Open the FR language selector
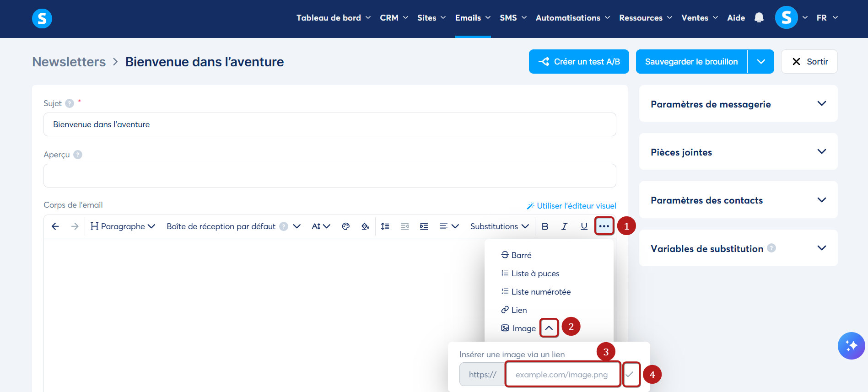868x392 pixels. (x=827, y=18)
